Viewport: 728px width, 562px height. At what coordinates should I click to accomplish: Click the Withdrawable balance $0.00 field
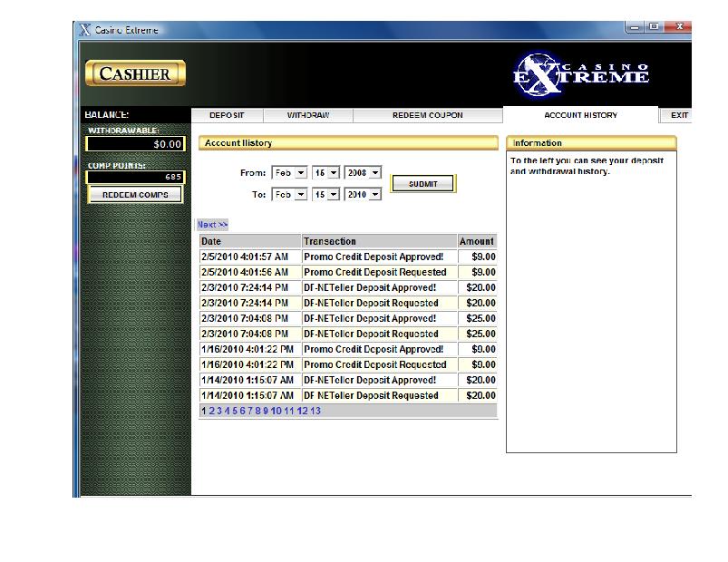click(x=136, y=144)
